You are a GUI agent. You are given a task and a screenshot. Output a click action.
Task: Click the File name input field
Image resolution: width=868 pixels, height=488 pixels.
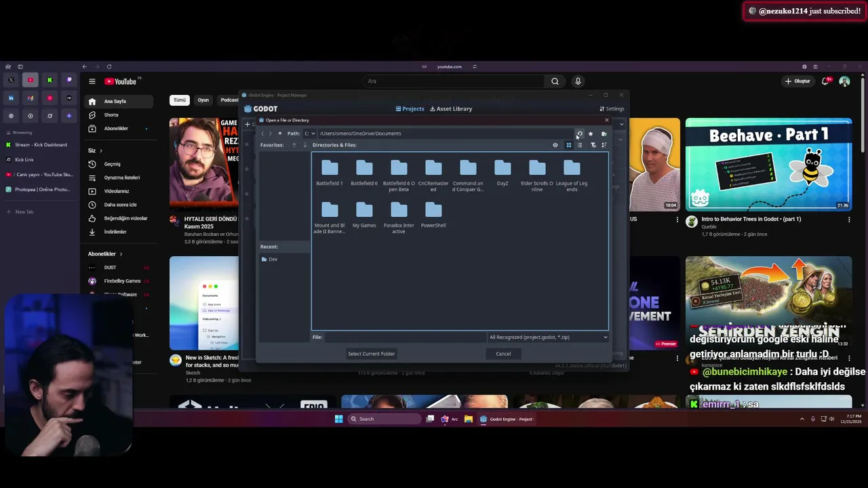[405, 337]
